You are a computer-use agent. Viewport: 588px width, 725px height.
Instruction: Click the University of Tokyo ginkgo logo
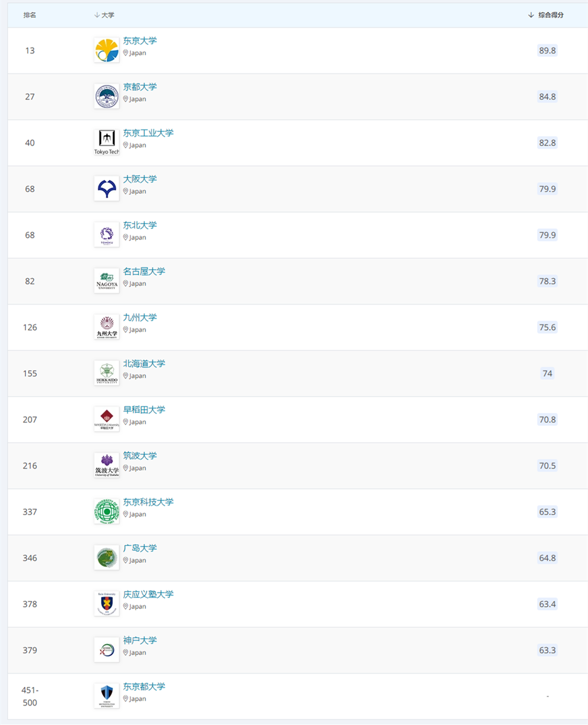pyautogui.click(x=106, y=50)
